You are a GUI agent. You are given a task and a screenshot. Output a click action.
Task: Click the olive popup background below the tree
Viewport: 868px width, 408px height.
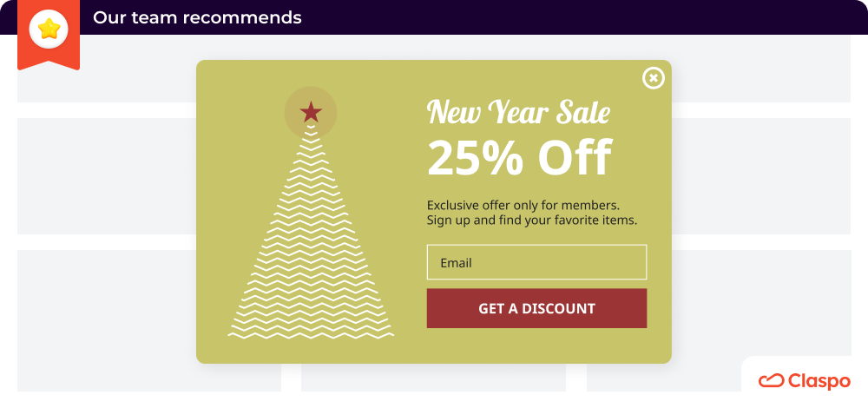tap(311, 351)
